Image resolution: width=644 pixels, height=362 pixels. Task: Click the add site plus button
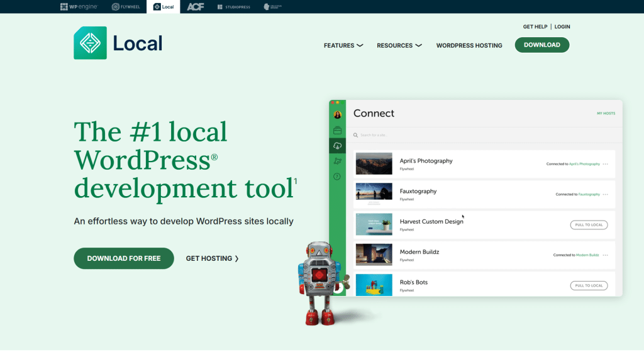tap(338, 288)
